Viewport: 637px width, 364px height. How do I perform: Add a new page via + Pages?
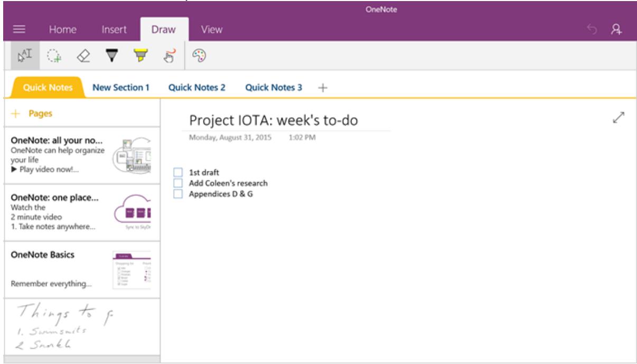33,113
